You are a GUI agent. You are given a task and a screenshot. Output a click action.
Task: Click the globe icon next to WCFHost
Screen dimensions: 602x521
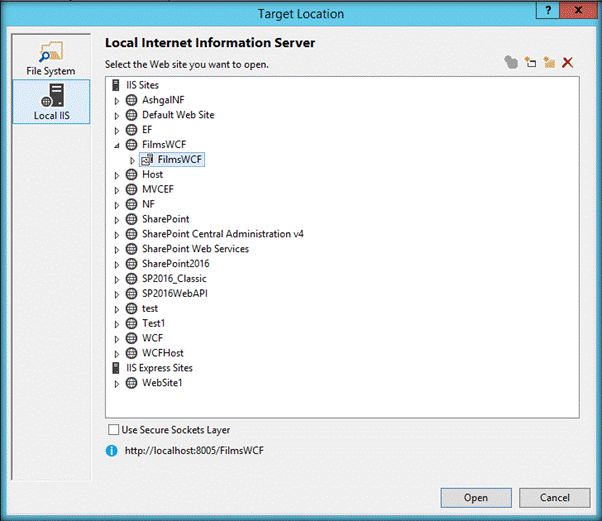tap(131, 353)
